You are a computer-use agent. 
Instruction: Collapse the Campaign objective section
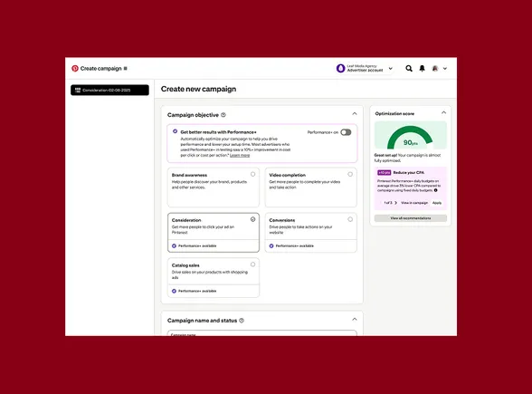(355, 114)
